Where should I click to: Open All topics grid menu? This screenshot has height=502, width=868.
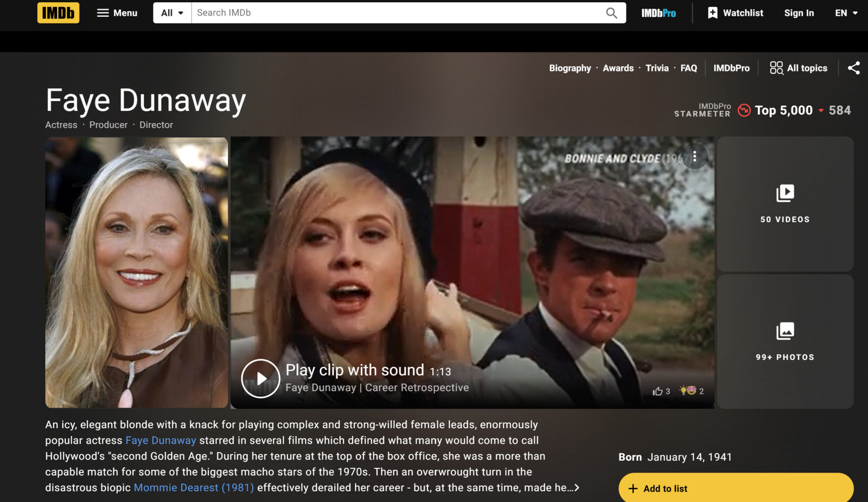[799, 68]
